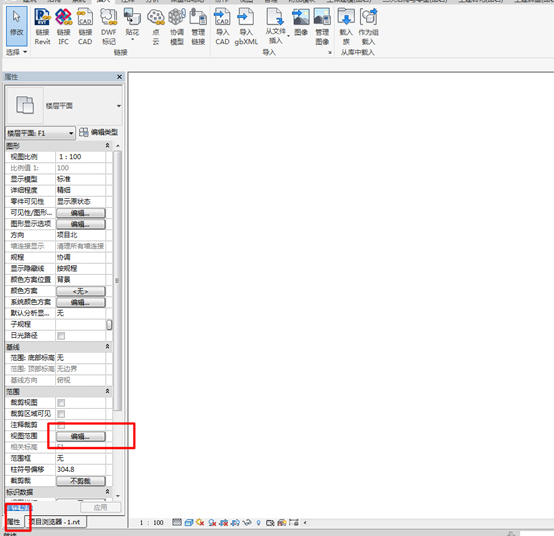The height and width of the screenshot is (536, 554).
Task: Click the Import CAD icon
Action: (222, 26)
